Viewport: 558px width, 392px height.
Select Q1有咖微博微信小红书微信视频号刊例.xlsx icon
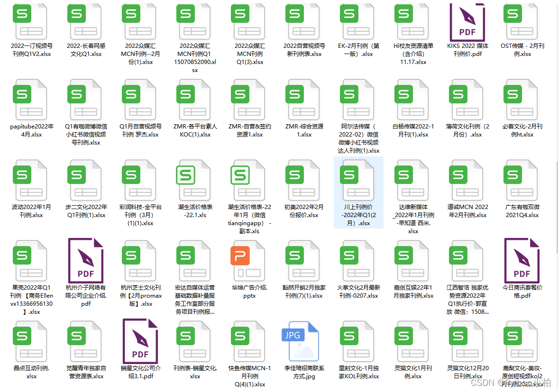tap(84, 100)
